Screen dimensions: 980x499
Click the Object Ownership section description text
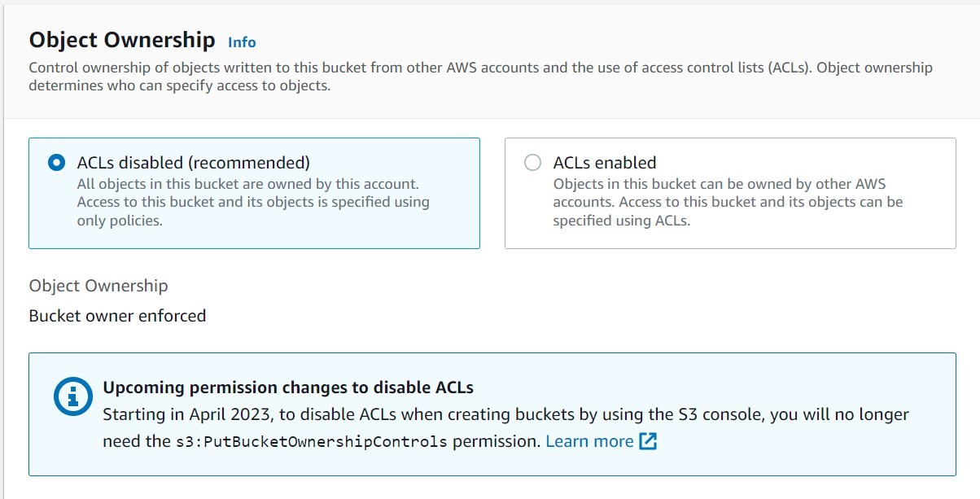click(480, 76)
